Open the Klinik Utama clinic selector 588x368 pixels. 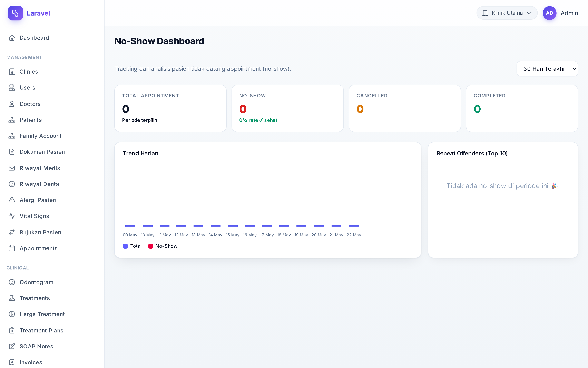click(x=507, y=13)
